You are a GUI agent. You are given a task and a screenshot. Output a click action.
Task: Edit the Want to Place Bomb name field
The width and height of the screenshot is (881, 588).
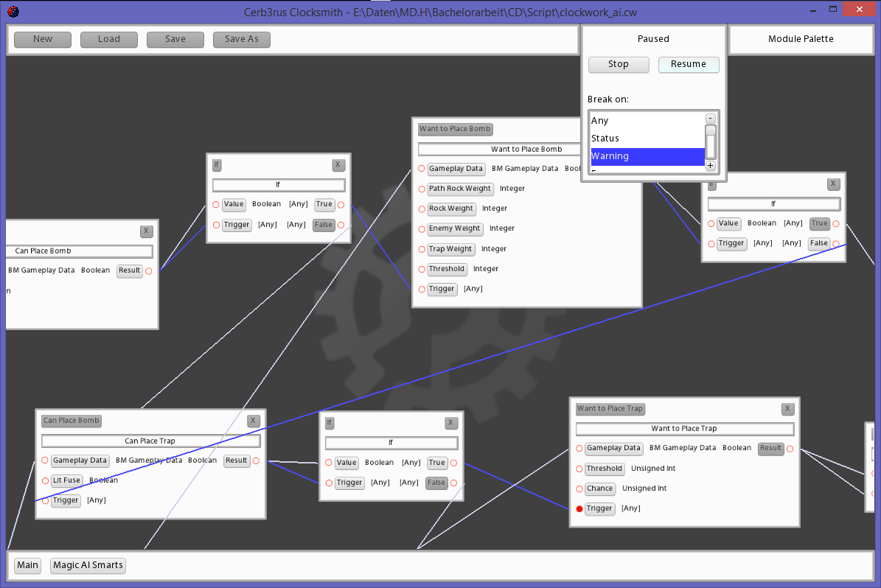point(526,150)
